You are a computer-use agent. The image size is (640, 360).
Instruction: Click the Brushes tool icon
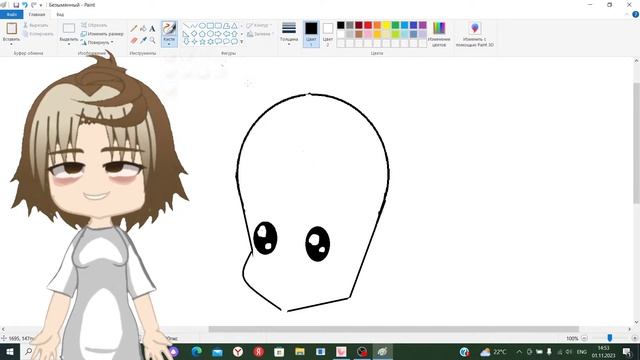(x=169, y=28)
